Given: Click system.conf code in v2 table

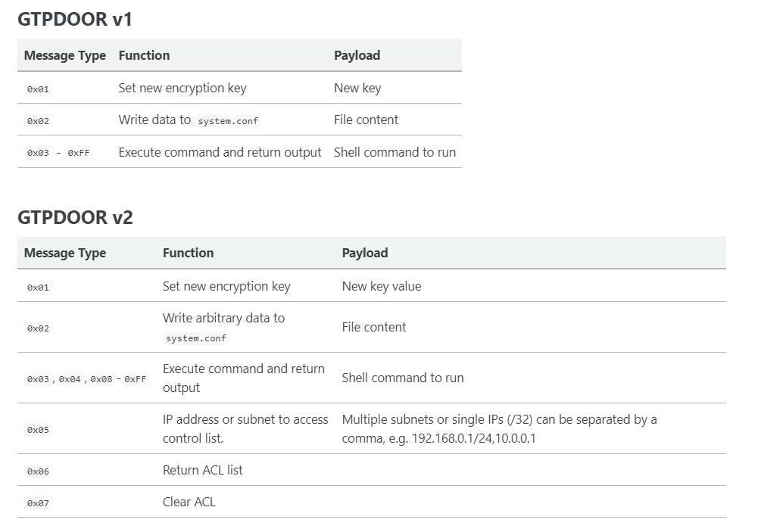Looking at the screenshot, I should [196, 338].
